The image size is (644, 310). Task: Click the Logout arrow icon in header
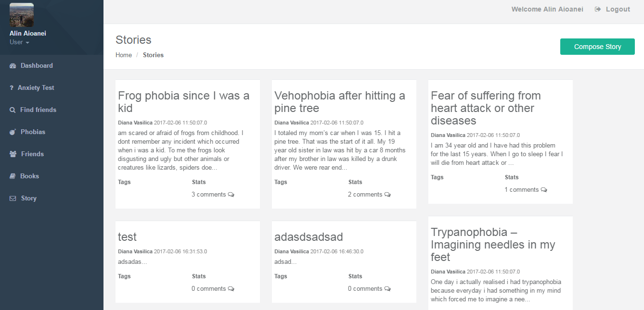pos(598,9)
